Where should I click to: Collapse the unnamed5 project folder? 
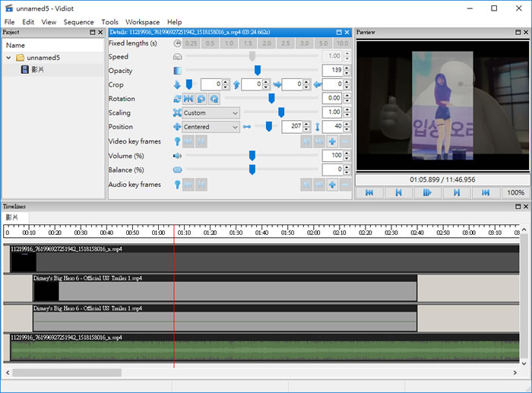click(x=9, y=58)
